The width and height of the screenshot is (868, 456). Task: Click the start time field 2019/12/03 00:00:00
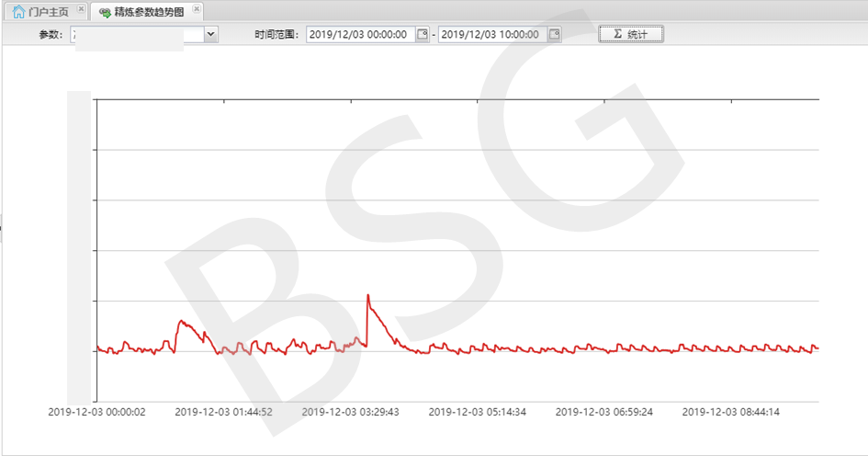click(360, 34)
